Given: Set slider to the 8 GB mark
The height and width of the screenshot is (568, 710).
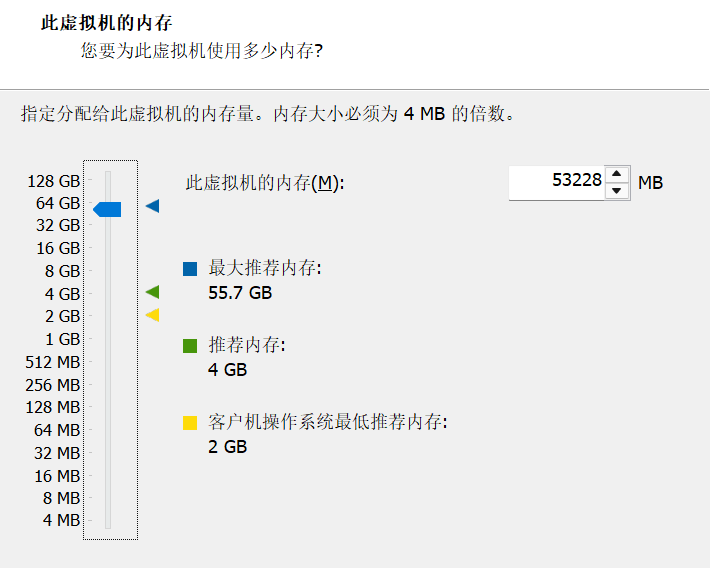Looking at the screenshot, I should pyautogui.click(x=108, y=270).
